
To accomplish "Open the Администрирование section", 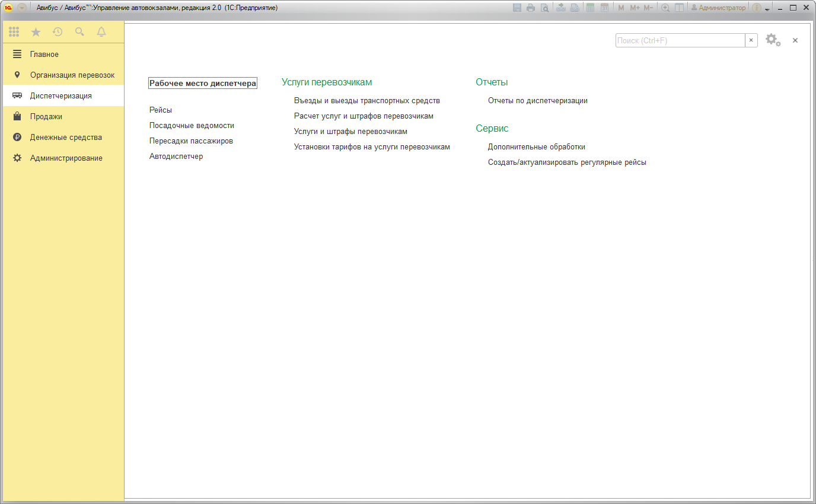I will [x=66, y=158].
